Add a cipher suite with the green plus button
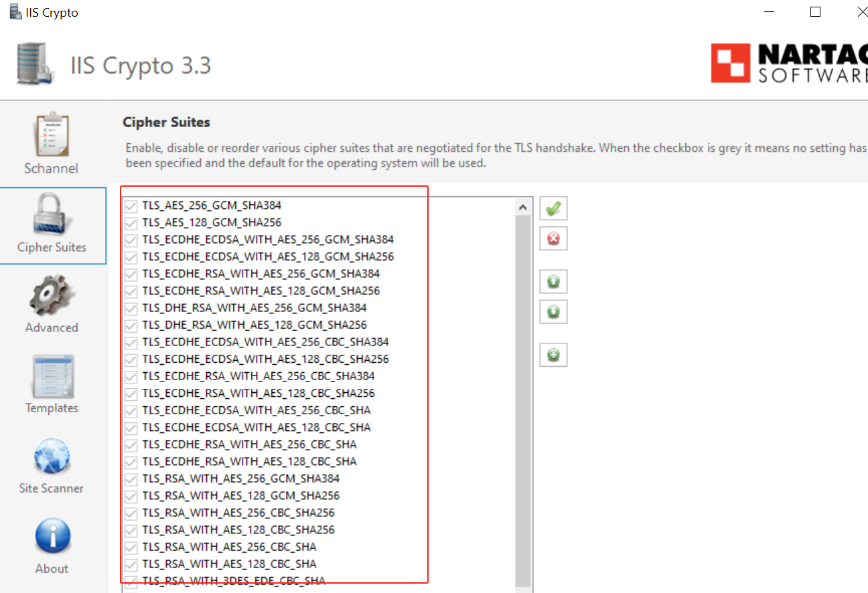868x593 pixels. click(553, 354)
